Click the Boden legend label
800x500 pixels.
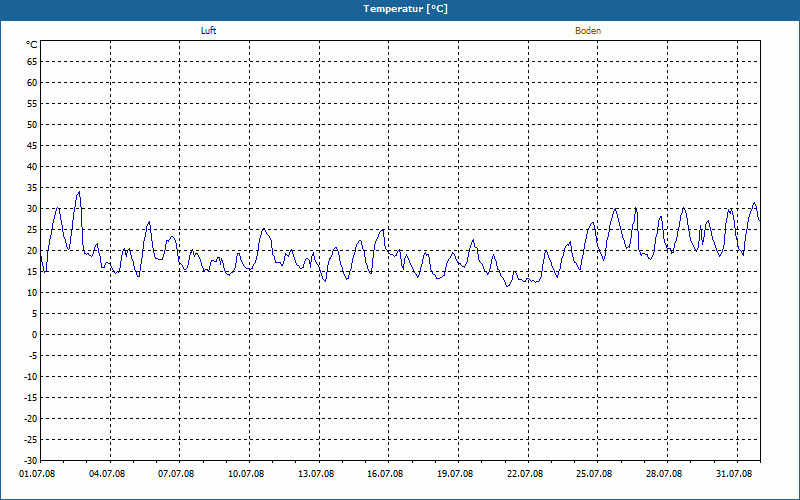[x=588, y=31]
